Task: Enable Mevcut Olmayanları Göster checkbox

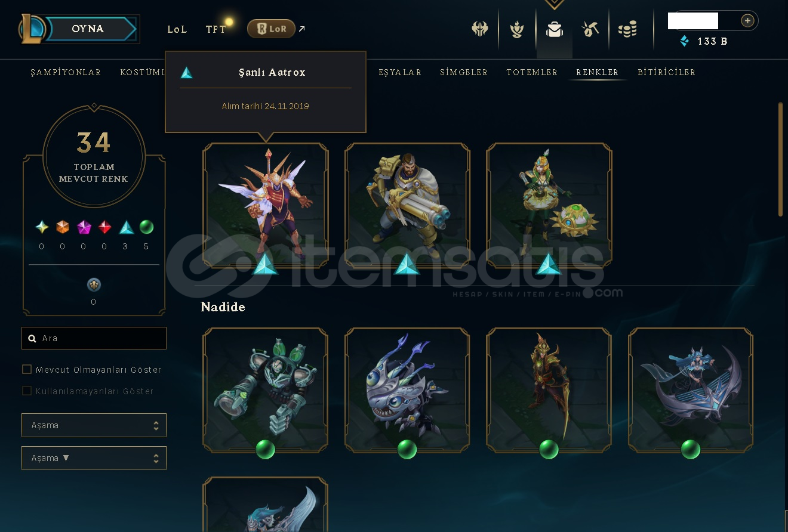Action: click(x=27, y=369)
